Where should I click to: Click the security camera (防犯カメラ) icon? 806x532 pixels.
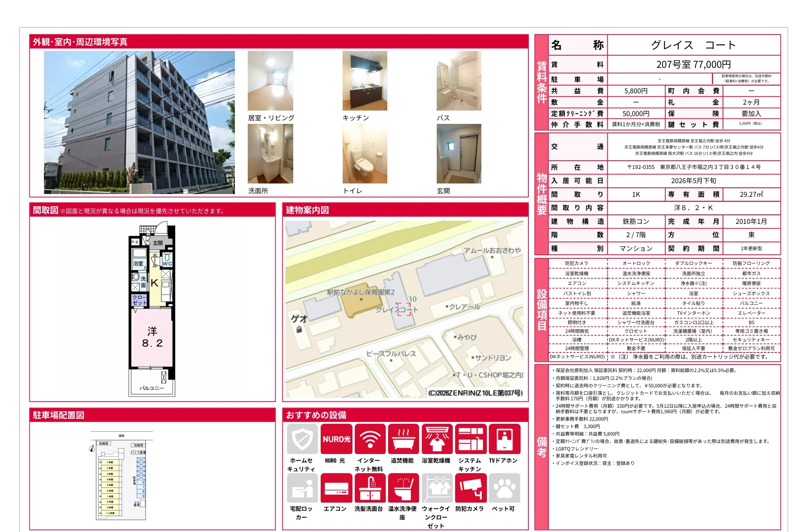click(x=470, y=488)
